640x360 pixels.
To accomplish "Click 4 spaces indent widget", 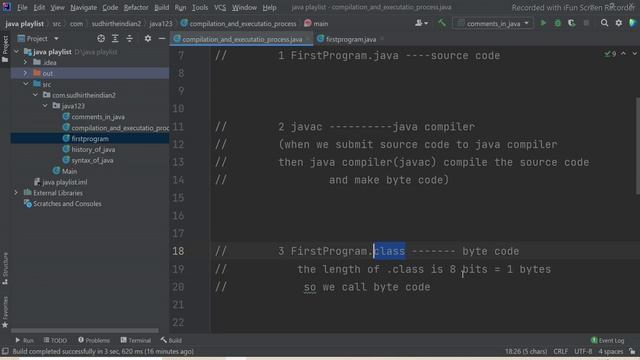I will click(611, 351).
